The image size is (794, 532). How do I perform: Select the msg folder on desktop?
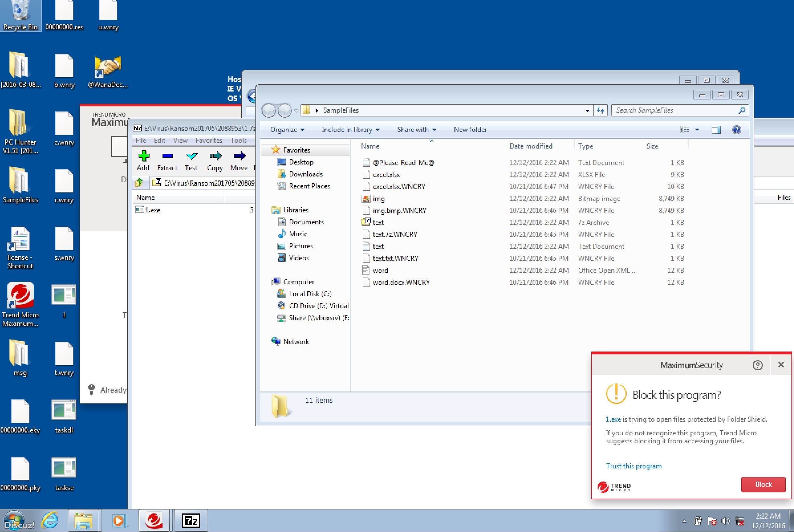point(20,358)
